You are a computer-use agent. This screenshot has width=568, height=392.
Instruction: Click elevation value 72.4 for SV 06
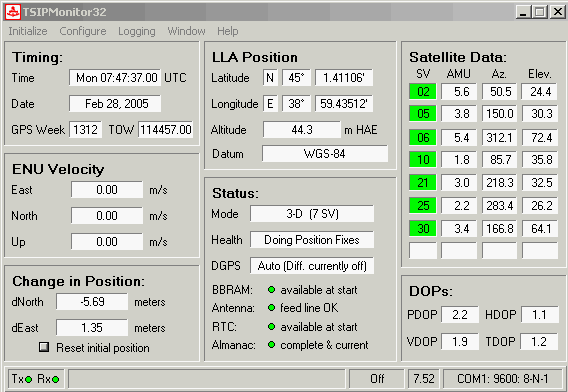(540, 137)
